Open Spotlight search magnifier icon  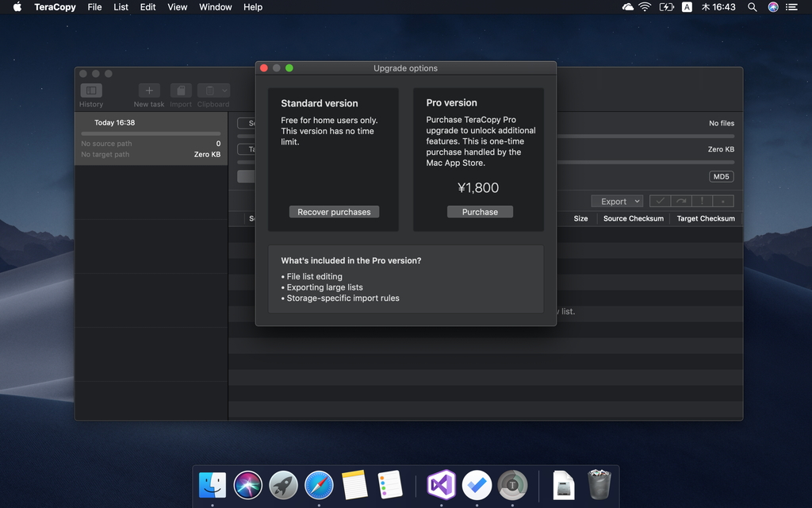point(752,6)
